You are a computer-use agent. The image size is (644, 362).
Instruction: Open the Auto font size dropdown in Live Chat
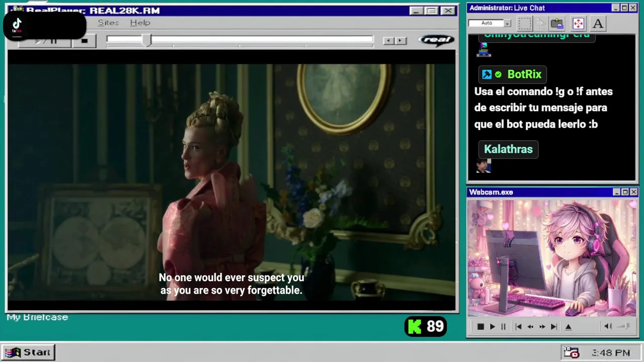507,23
